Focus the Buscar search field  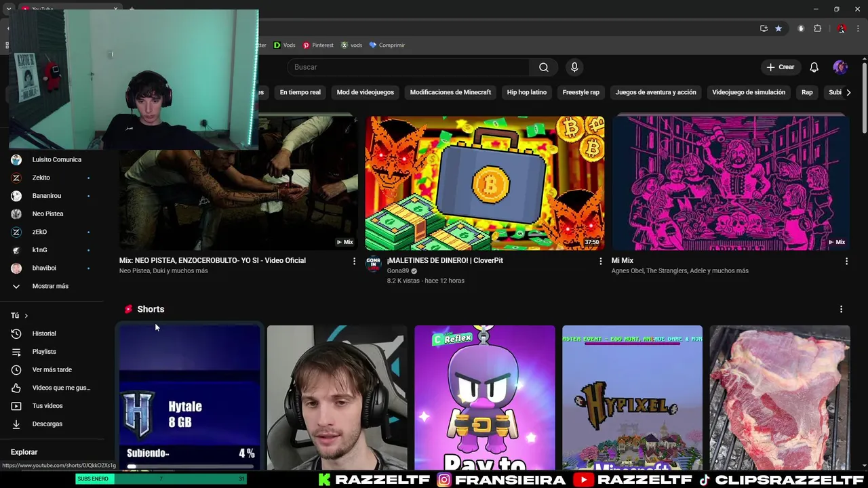pos(409,67)
